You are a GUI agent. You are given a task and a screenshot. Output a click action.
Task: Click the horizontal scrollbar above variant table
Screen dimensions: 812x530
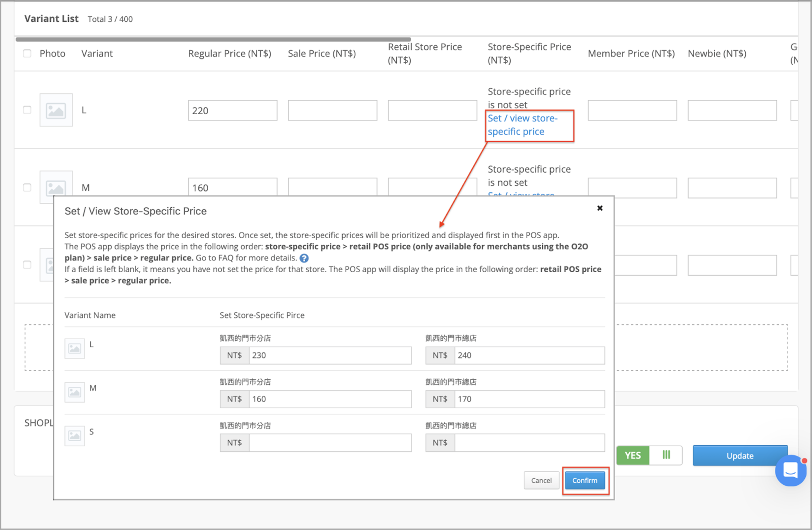(213, 39)
